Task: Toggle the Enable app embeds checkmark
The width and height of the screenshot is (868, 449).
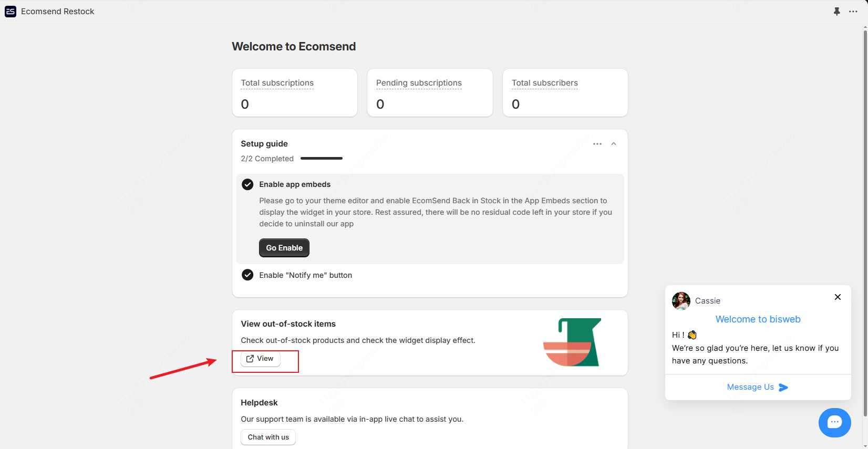Action: pos(247,184)
